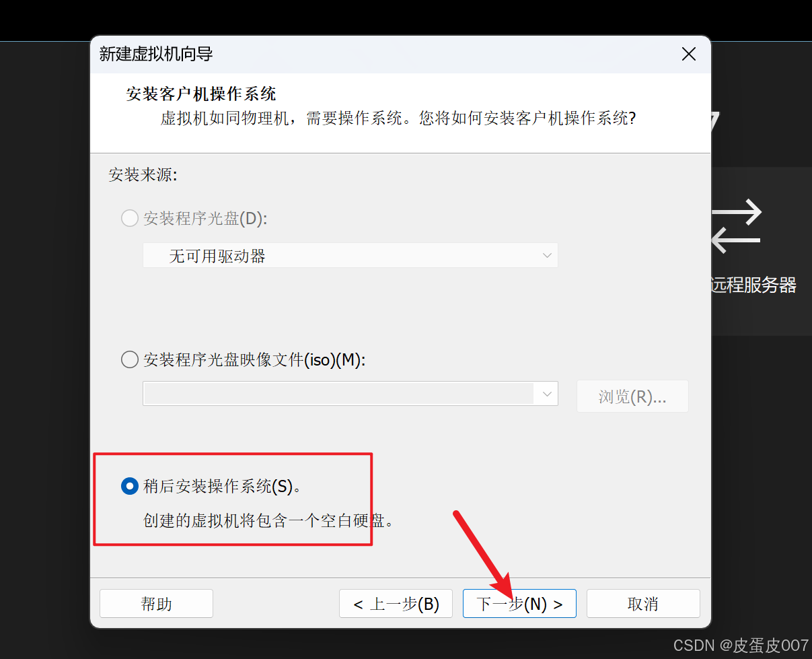Image resolution: width=812 pixels, height=659 pixels.
Task: Click inside the ISO image path field
Action: 339,393
